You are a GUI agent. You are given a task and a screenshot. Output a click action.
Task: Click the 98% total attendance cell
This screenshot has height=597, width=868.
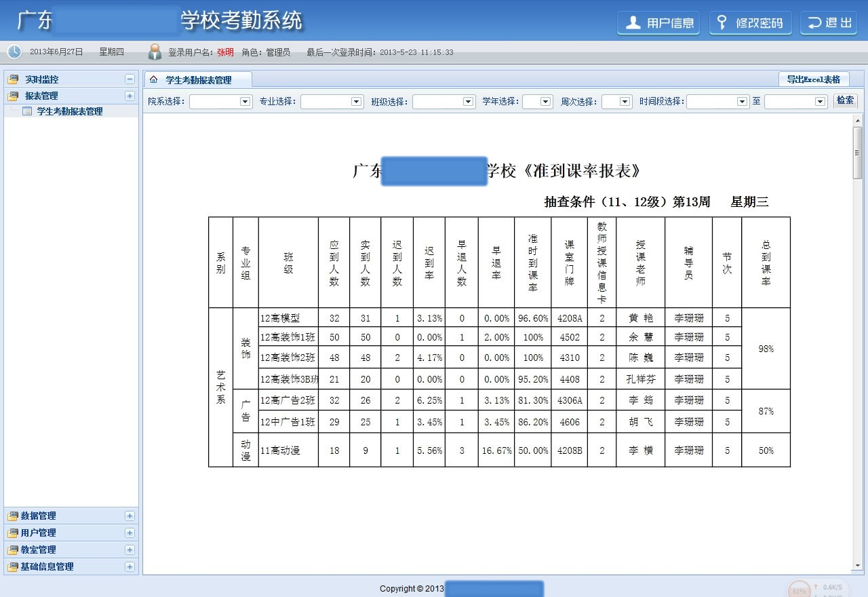[766, 349]
